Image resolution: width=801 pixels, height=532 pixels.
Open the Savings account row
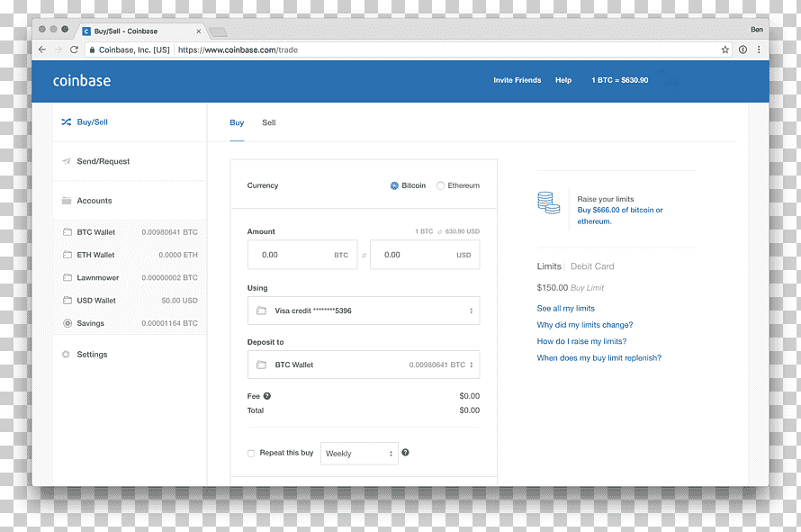130,323
